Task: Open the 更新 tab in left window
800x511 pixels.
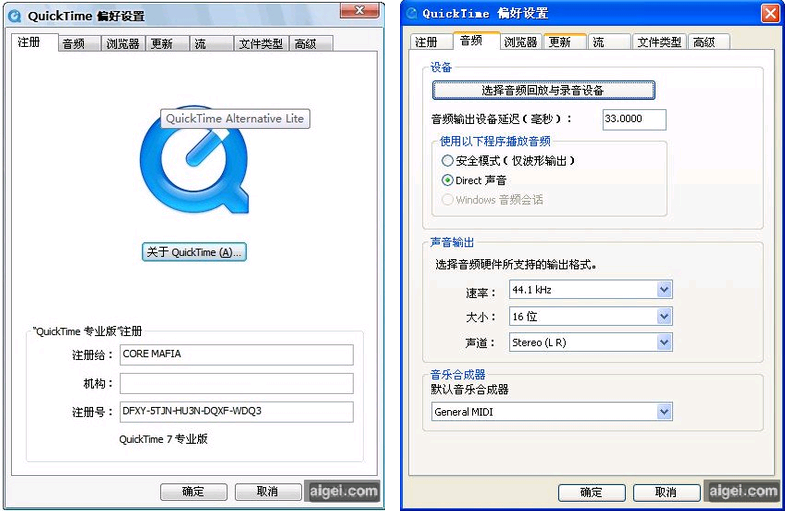Action: tap(167, 44)
